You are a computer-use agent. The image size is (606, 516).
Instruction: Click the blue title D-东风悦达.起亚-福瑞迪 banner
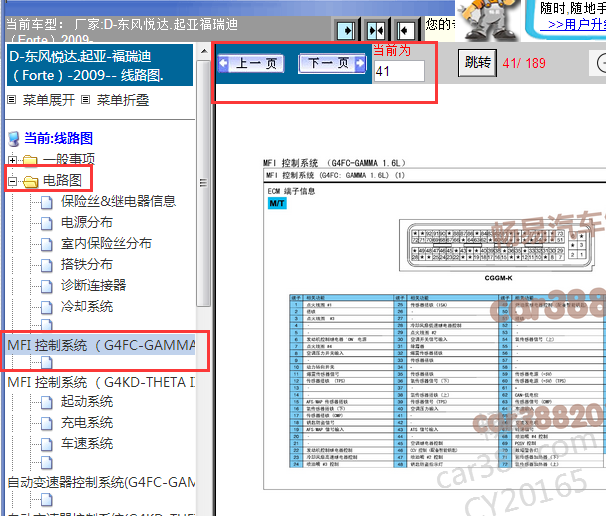tap(100, 65)
